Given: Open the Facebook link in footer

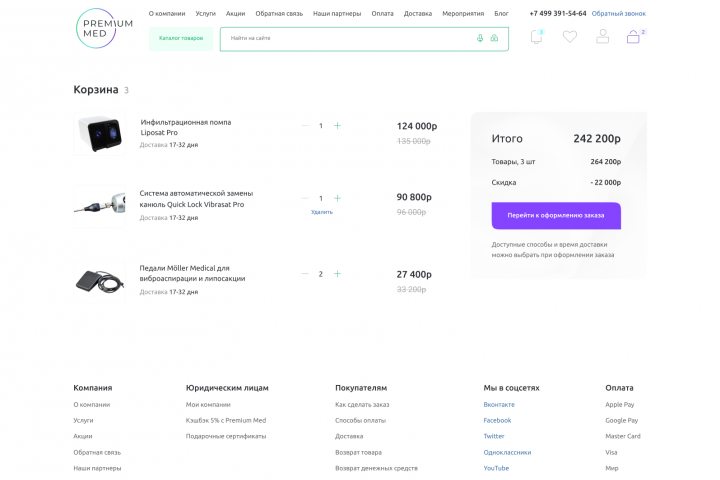Looking at the screenshot, I should coord(497,420).
